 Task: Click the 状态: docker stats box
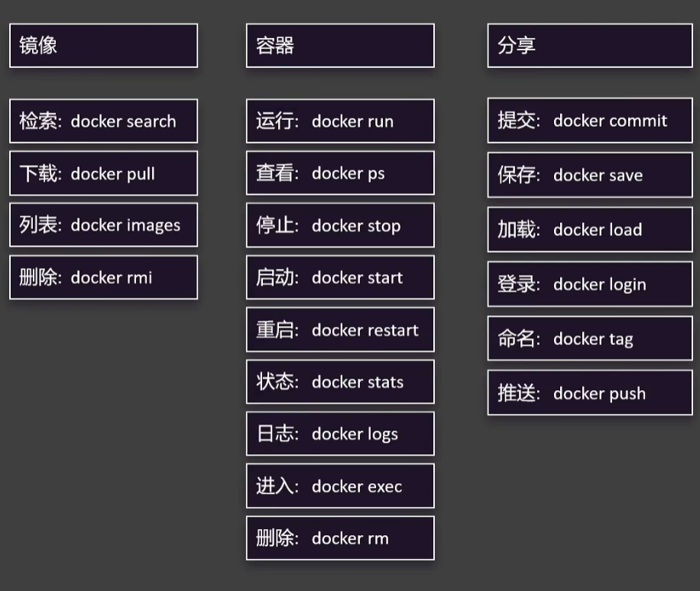pos(340,381)
